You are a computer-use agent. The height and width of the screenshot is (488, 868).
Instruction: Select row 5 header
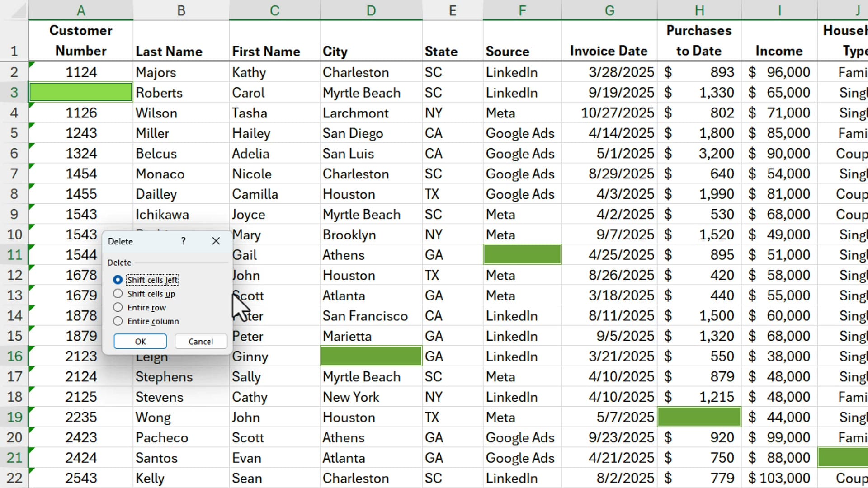[x=14, y=133]
